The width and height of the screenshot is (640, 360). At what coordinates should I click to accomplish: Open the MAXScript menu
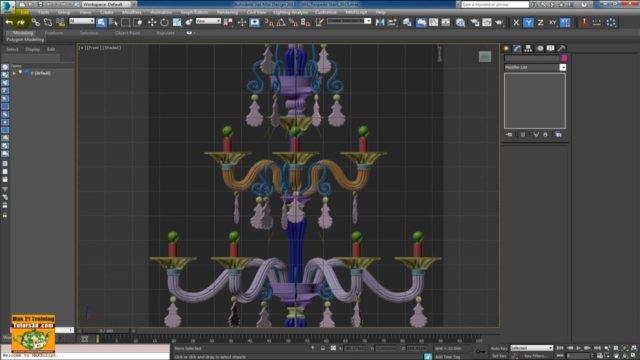(356, 12)
